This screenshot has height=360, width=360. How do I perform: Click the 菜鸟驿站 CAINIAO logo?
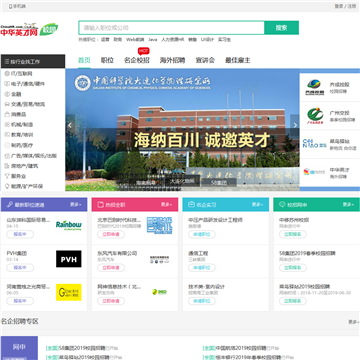[315, 144]
